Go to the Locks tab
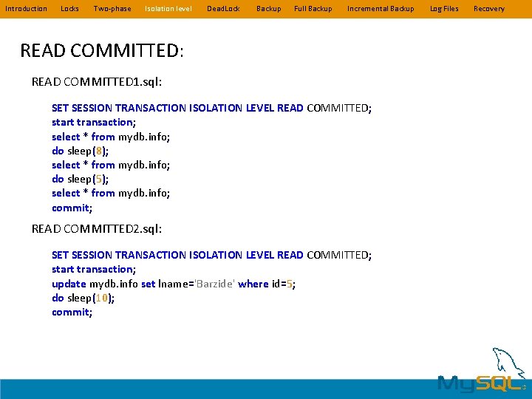 [x=69, y=9]
